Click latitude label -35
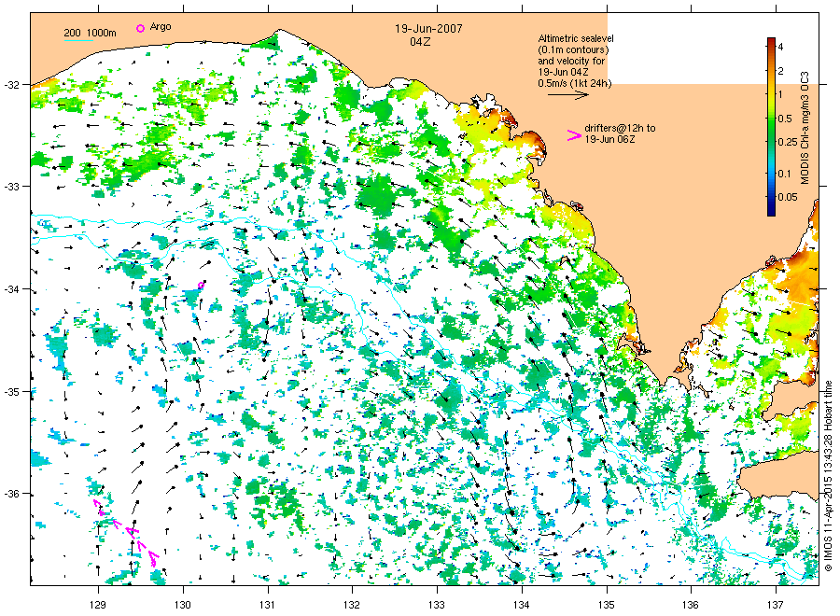840x616 pixels. click(x=11, y=392)
